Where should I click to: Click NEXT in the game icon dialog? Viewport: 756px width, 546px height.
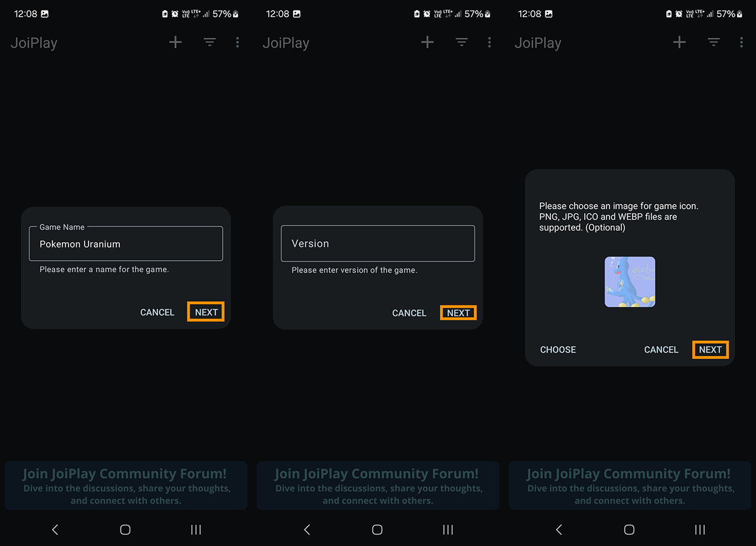(711, 349)
